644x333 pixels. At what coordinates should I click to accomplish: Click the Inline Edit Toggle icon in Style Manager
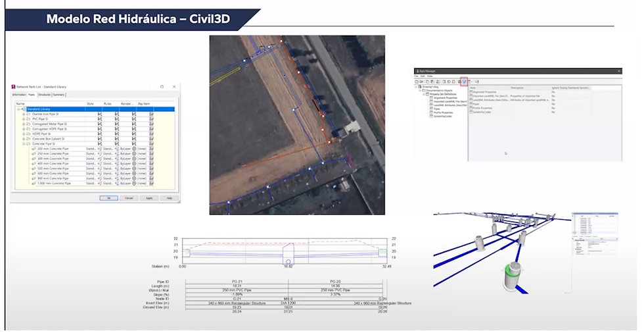(x=477, y=82)
